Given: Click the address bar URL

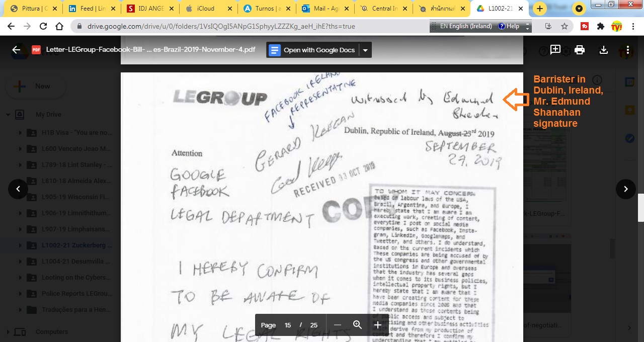Looking at the screenshot, I should (x=221, y=26).
